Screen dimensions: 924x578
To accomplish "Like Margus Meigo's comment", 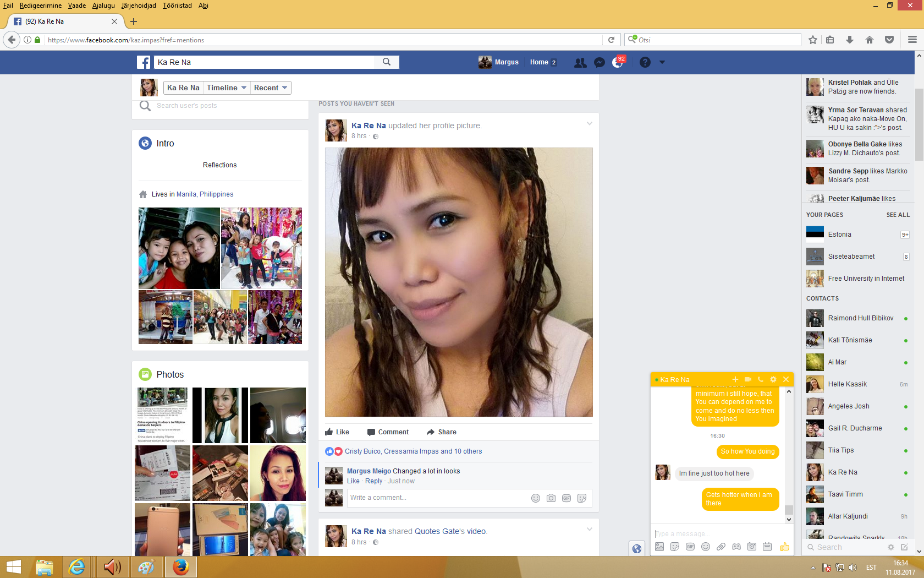I will coord(353,481).
